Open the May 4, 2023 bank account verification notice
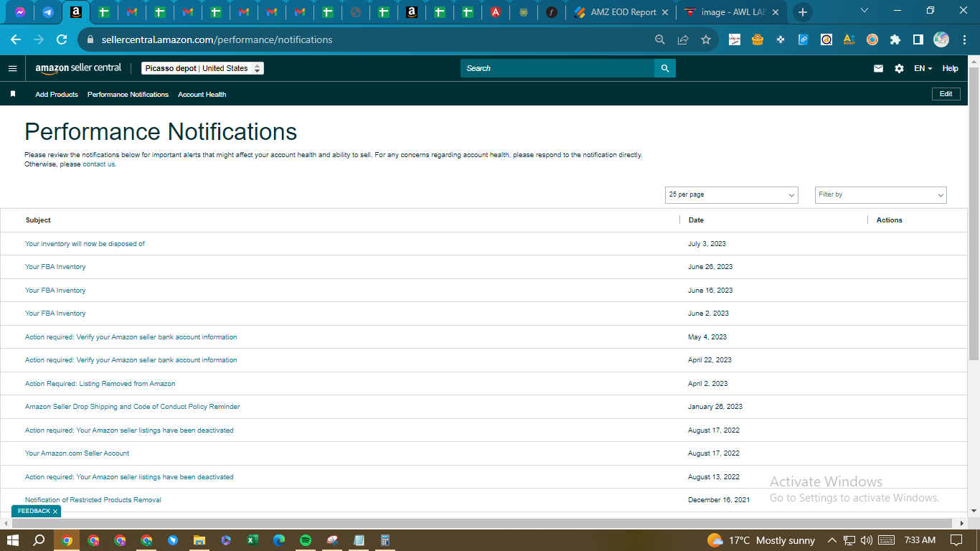Screen dimensions: 980x551 click(x=131, y=337)
